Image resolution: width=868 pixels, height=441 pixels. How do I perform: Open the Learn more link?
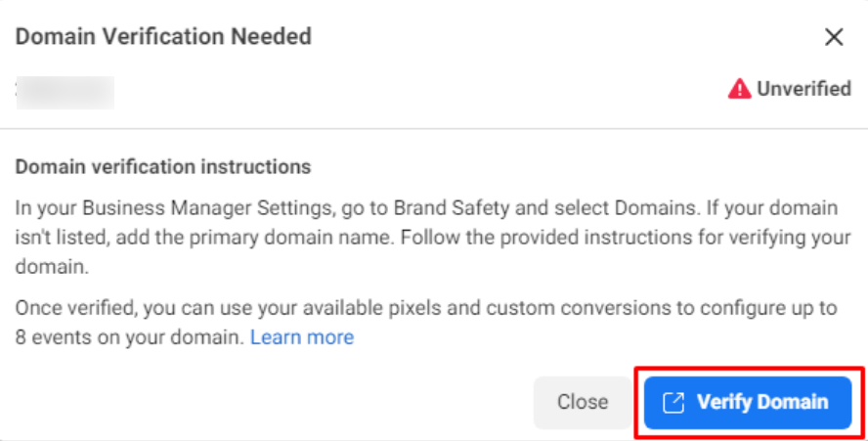[302, 337]
